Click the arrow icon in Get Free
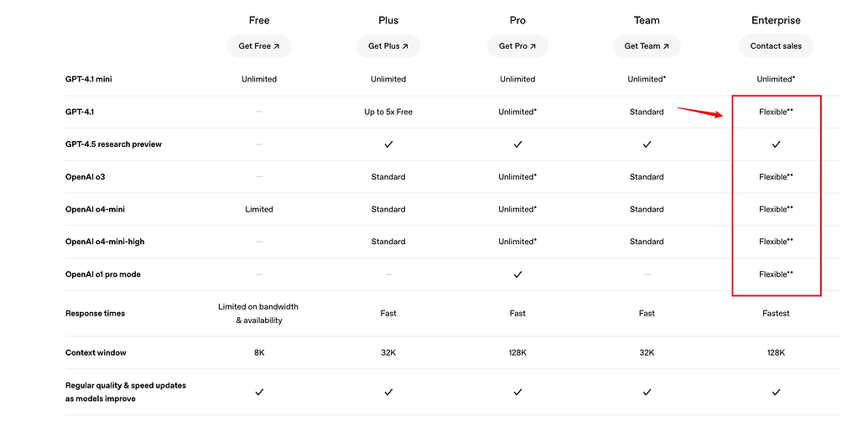 point(276,46)
